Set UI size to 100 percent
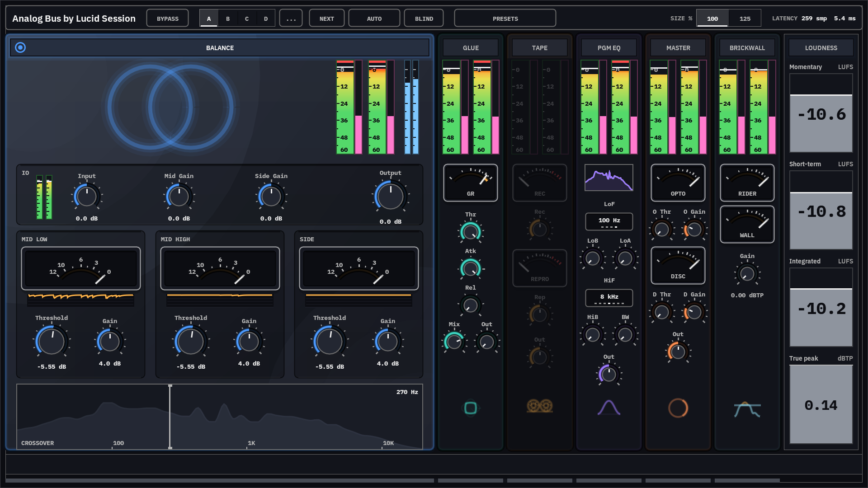This screenshot has width=868, height=488. (x=712, y=19)
